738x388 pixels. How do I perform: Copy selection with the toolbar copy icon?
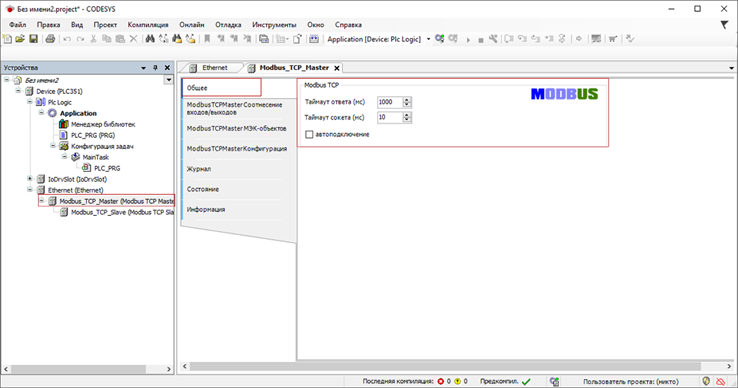click(x=107, y=39)
